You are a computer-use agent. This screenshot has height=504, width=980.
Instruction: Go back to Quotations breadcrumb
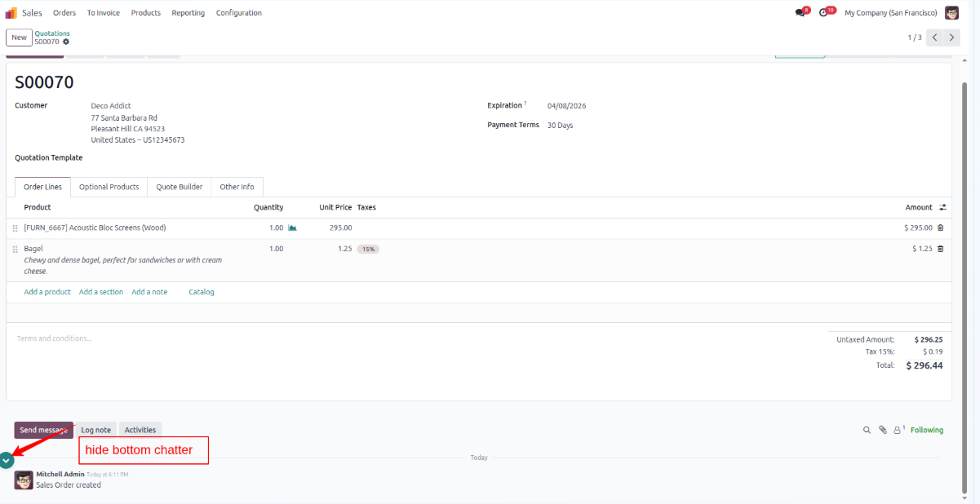[52, 33]
